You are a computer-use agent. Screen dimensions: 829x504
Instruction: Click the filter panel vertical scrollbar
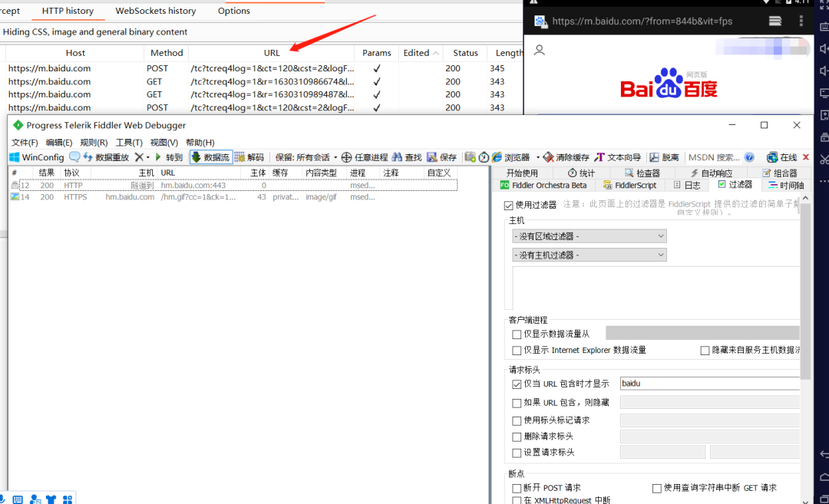pos(805,292)
